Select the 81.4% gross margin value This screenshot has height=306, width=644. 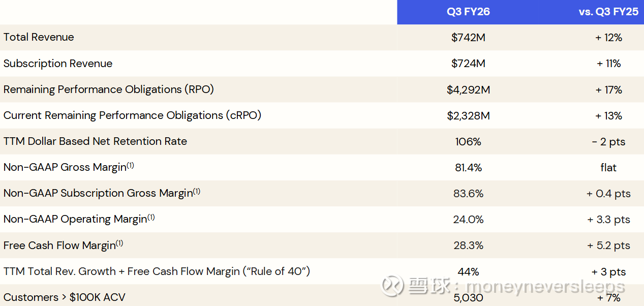tap(468, 168)
